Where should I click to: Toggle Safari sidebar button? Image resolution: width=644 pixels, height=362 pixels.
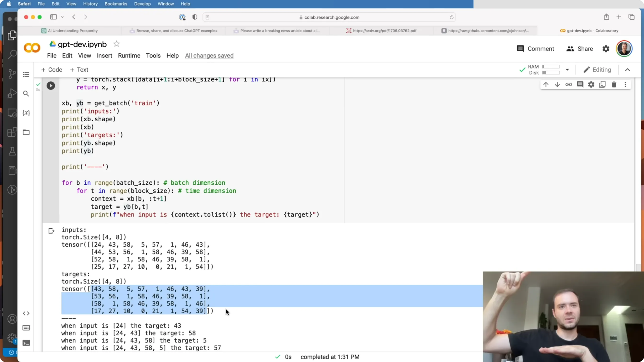[53, 17]
